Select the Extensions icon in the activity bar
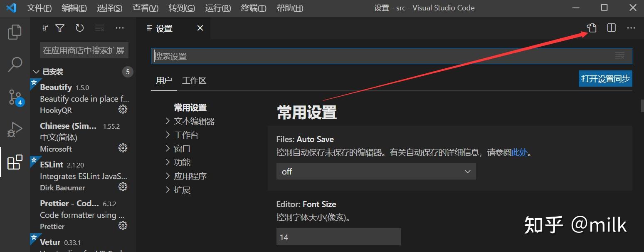 pyautogui.click(x=15, y=162)
